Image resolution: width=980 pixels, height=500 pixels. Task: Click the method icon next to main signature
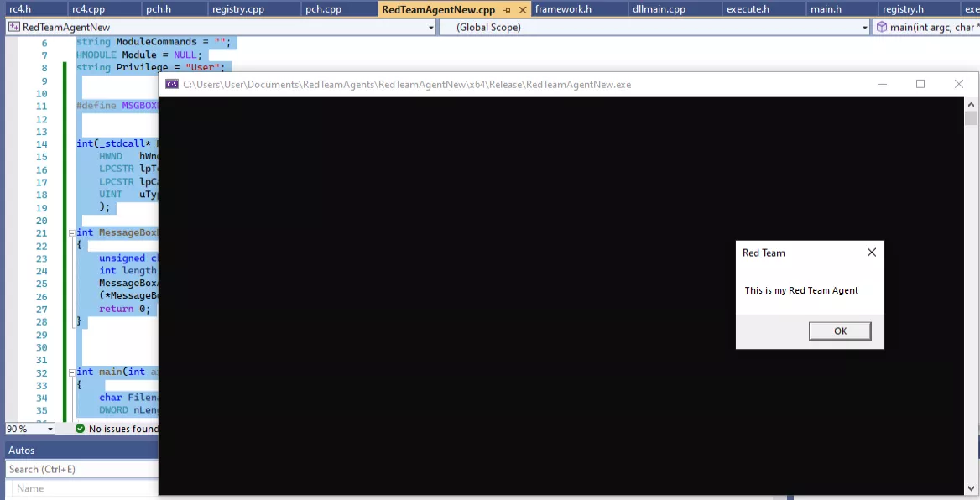[880, 26]
